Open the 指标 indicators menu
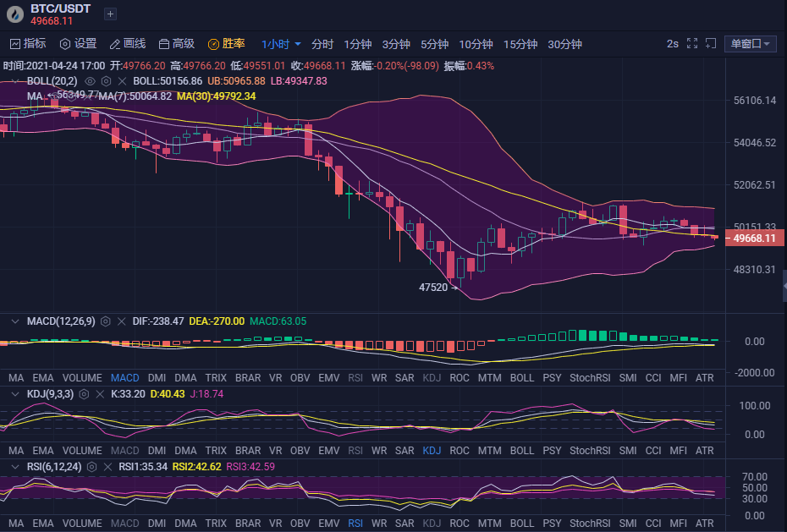 tap(28, 44)
